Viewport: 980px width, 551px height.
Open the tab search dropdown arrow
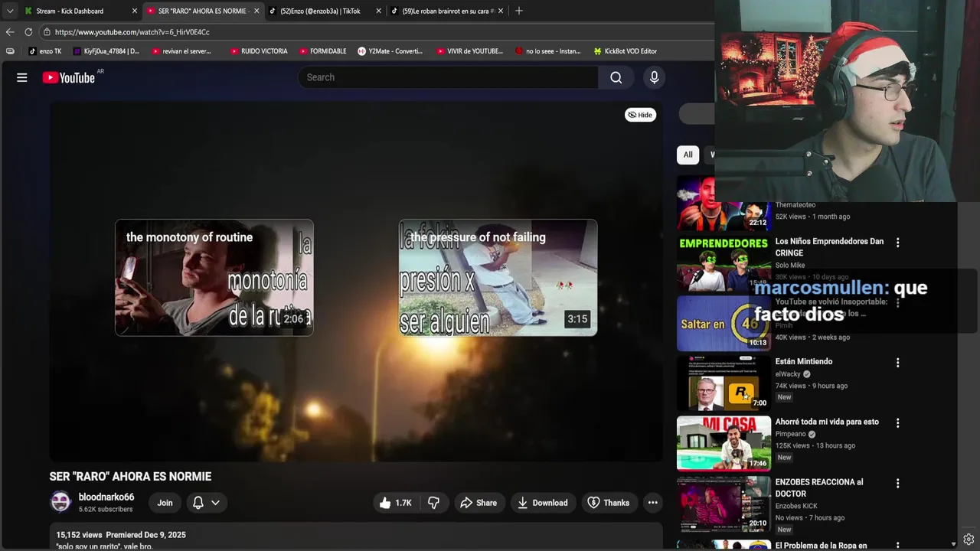(9, 11)
